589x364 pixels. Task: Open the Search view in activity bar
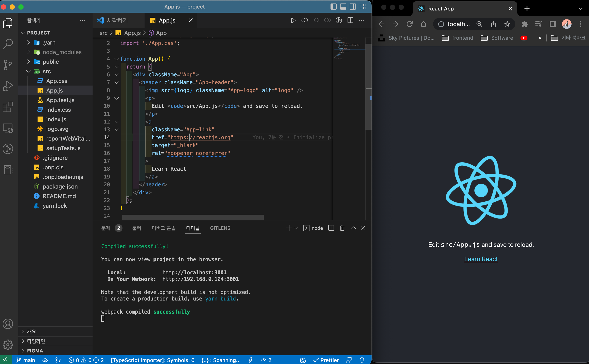pos(8,44)
